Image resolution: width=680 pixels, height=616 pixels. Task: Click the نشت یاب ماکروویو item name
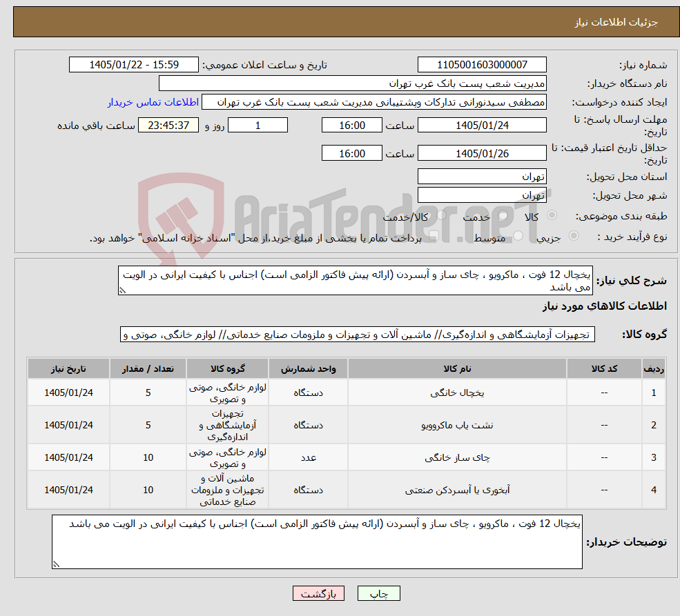tap(457, 426)
